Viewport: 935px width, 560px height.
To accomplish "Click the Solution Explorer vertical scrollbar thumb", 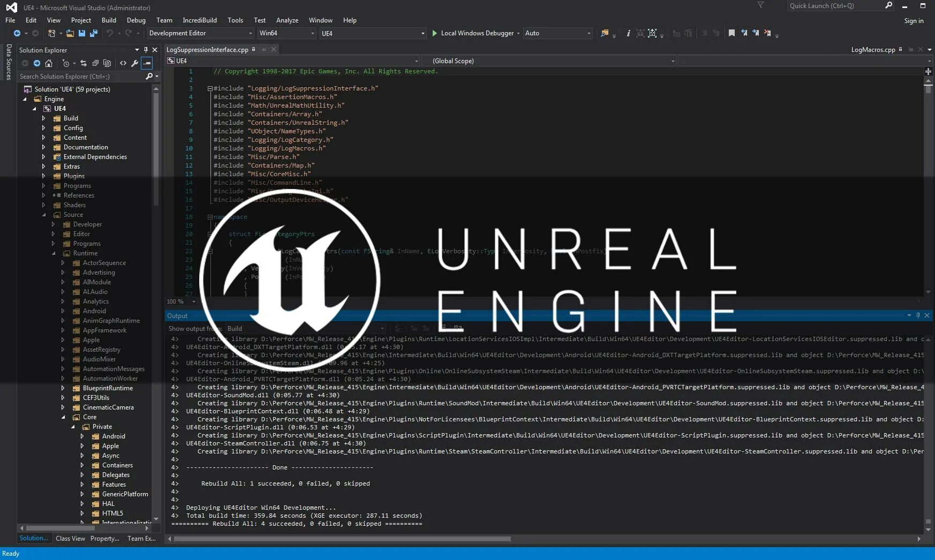I will click(156, 150).
